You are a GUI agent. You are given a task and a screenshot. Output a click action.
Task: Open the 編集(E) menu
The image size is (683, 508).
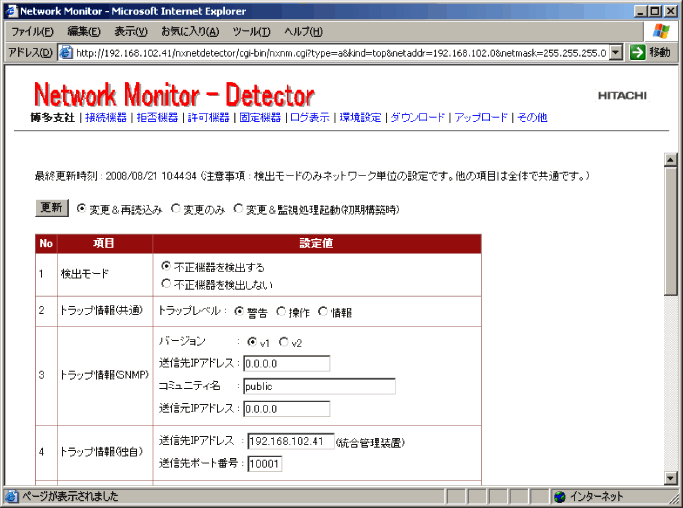click(x=84, y=31)
